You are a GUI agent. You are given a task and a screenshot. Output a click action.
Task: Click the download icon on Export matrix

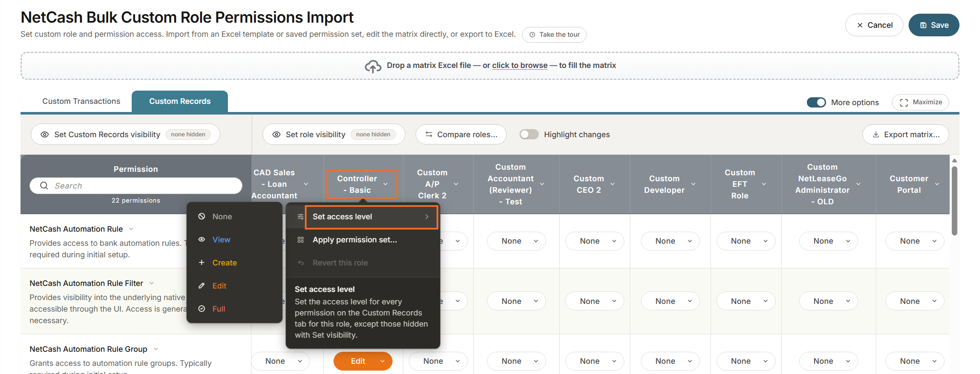(876, 135)
